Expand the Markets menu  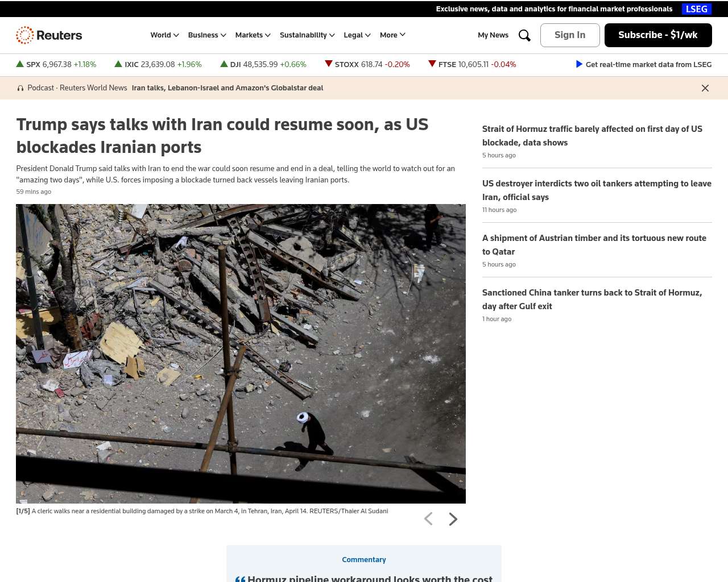pos(253,35)
